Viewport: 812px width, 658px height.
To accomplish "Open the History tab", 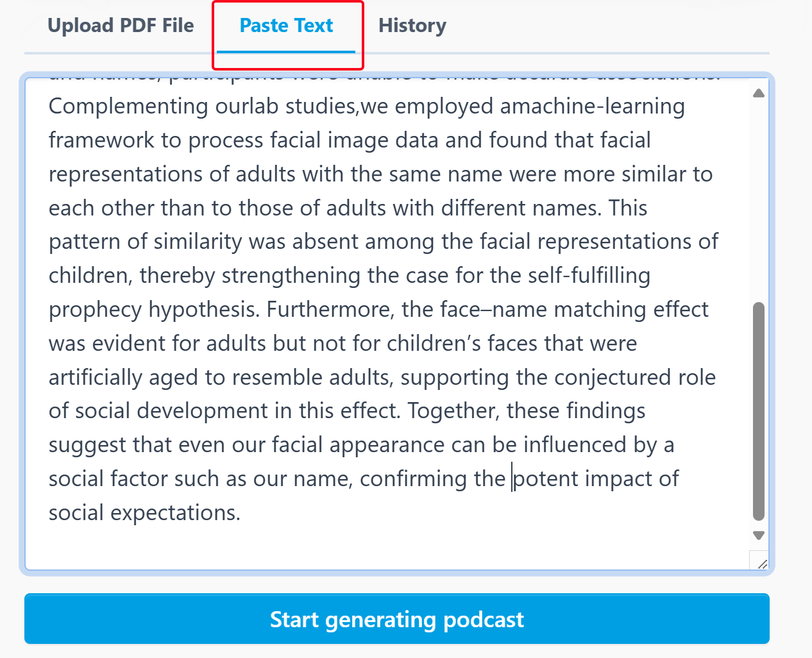I will [x=412, y=26].
